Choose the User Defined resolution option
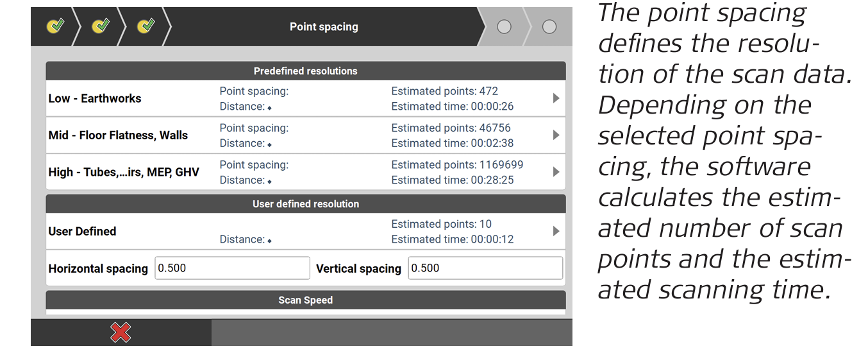Viewport: 868px width, 353px height. coord(82,231)
